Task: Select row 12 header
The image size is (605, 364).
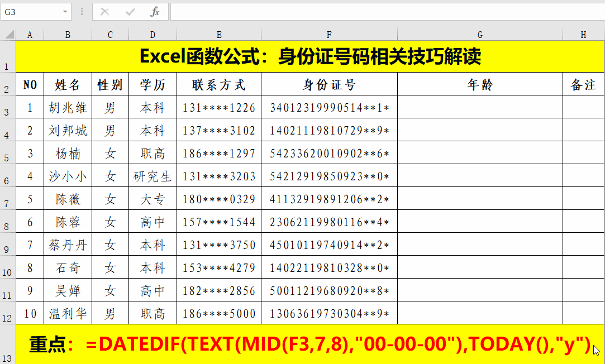Action: click(x=8, y=313)
